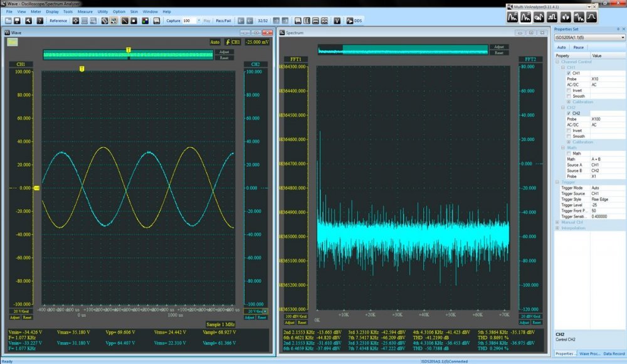The height and width of the screenshot is (364, 627).
Task: Click the Pass/Fail toolbar button
Action: [223, 21]
